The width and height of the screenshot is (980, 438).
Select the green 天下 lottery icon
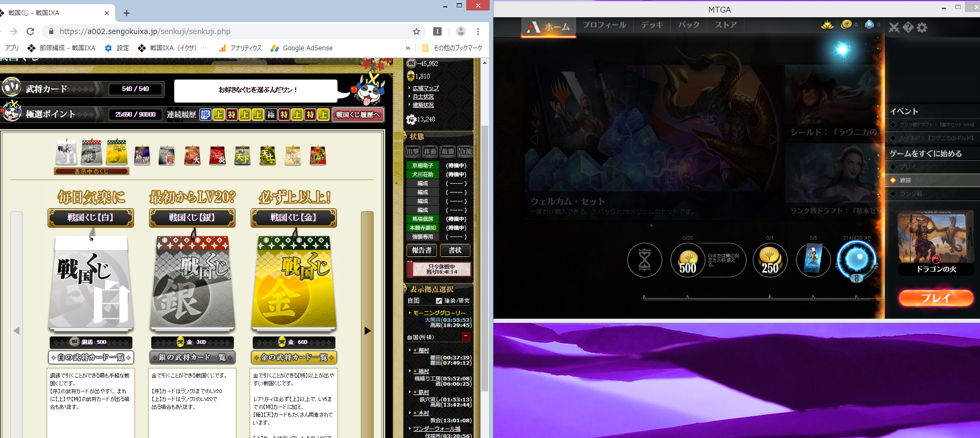242,155
